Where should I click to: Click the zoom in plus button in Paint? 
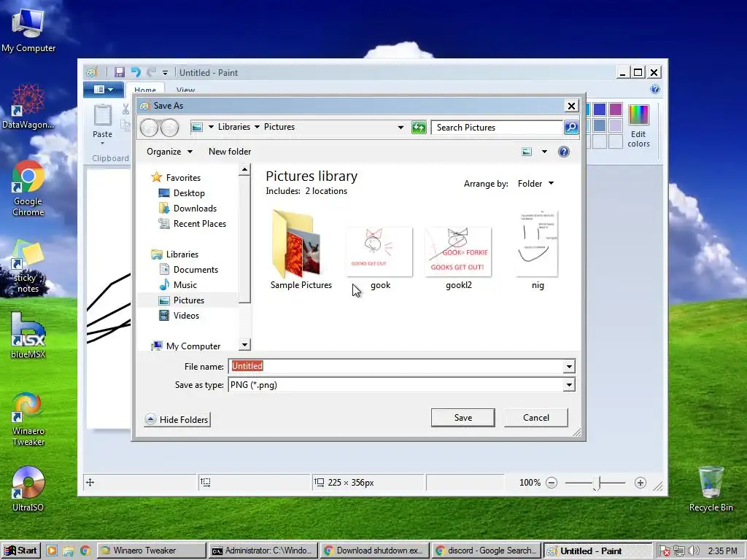(640, 483)
